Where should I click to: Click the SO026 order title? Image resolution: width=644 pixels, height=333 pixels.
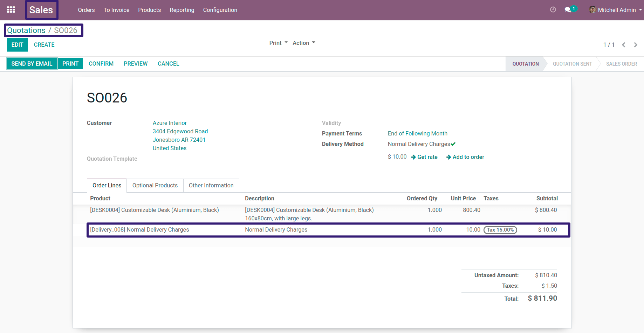(107, 98)
